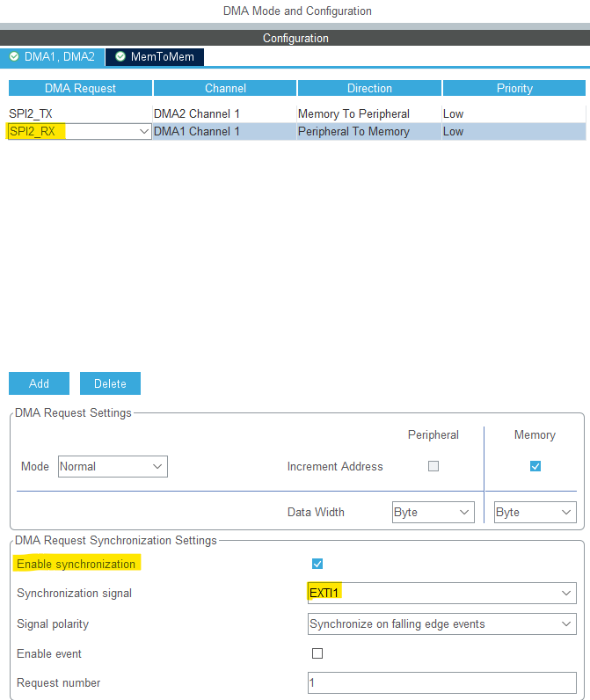Open Peripheral data width Byte dropdown
The height and width of the screenshot is (700, 590).
433,512
